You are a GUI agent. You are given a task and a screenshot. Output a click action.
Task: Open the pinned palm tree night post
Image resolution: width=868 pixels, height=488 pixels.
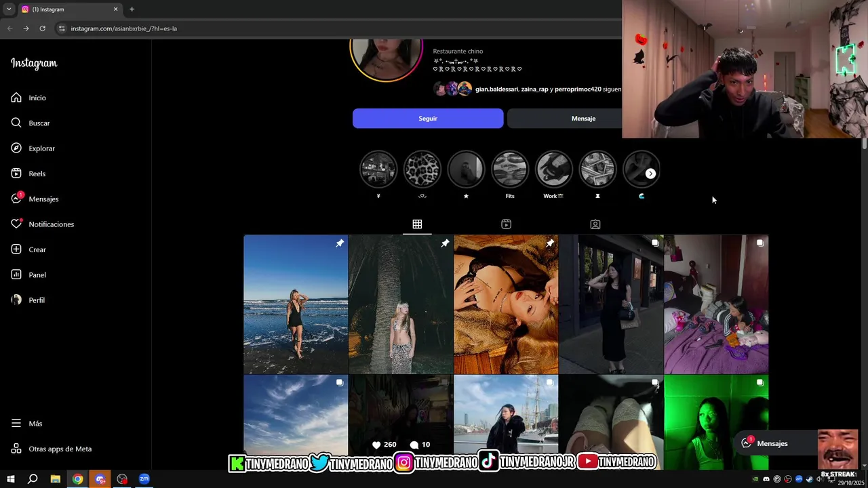[x=401, y=304]
